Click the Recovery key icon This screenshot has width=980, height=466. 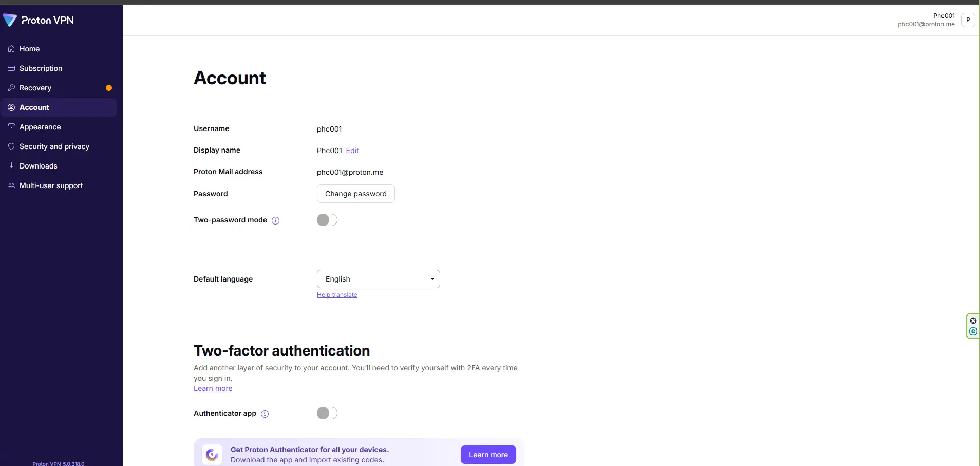tap(11, 88)
